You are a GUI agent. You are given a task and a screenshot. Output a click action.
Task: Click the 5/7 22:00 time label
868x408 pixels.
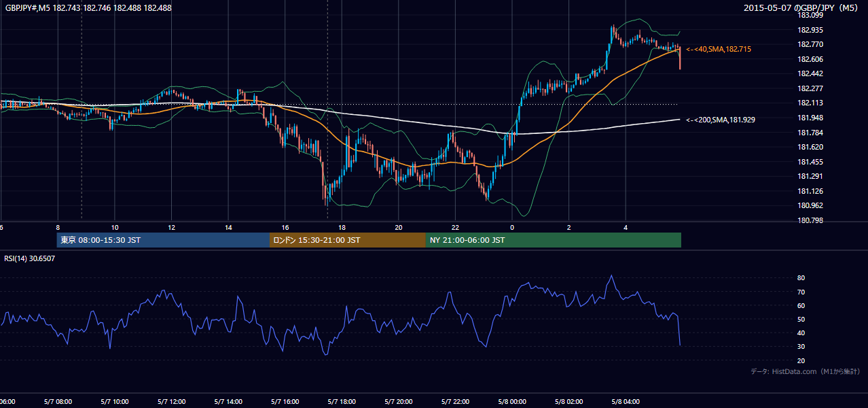(x=455, y=402)
